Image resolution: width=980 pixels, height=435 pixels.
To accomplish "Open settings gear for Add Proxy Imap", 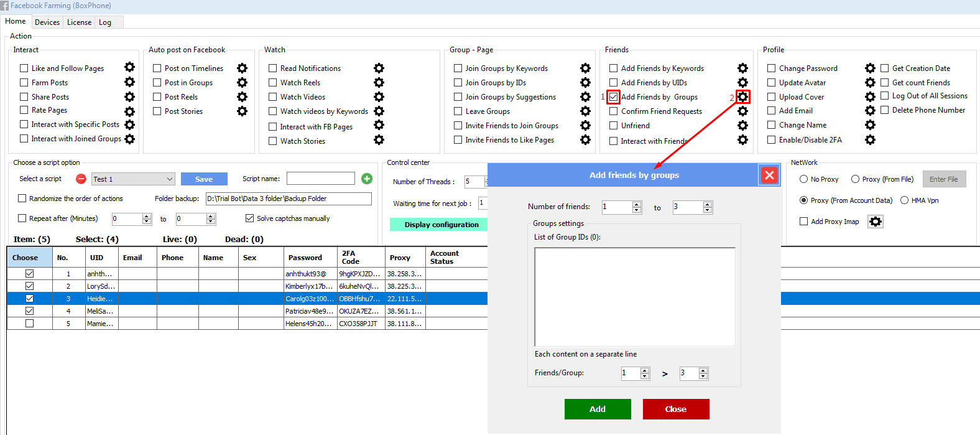I will click(x=876, y=222).
